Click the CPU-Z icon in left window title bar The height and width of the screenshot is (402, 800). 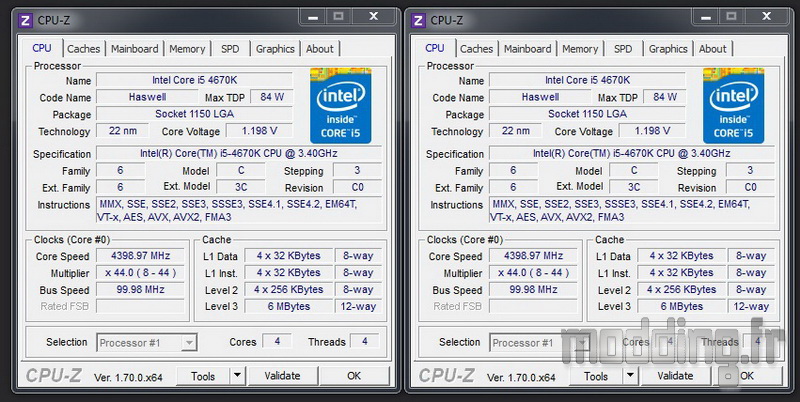point(26,20)
